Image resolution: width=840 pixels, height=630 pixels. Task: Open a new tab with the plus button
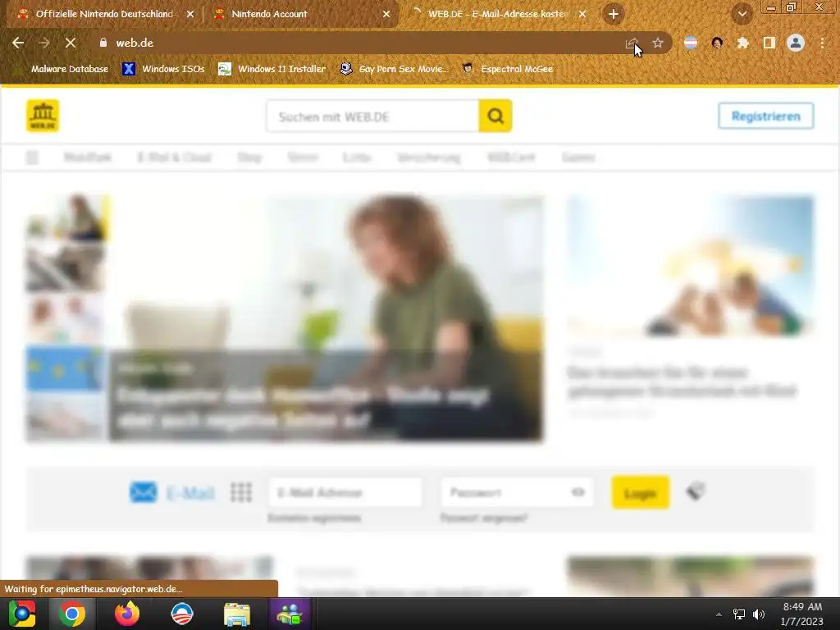(x=614, y=14)
